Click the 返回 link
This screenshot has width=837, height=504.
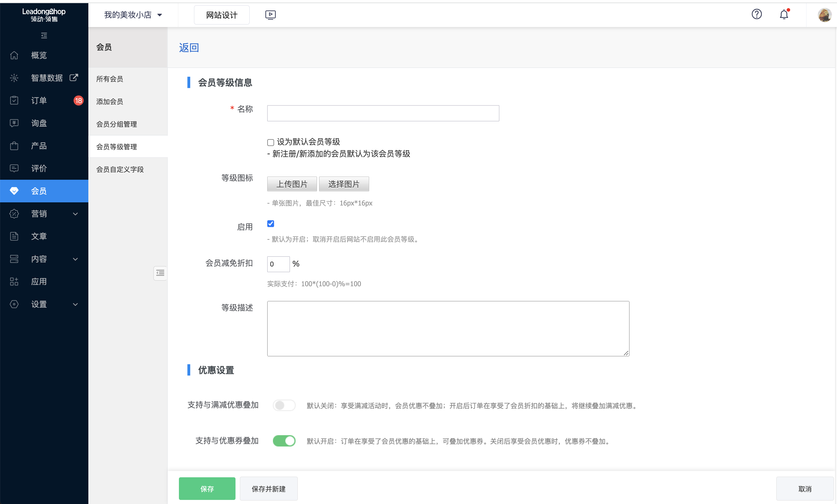pyautogui.click(x=189, y=47)
